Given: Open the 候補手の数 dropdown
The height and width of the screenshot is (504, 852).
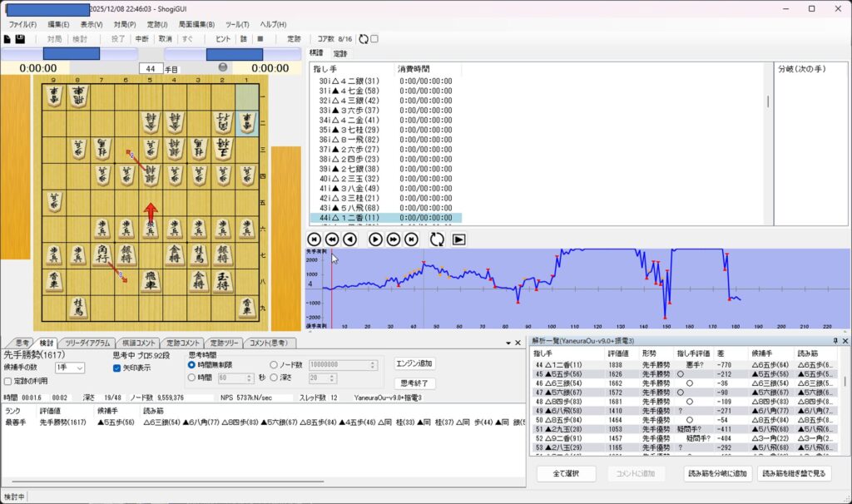Looking at the screenshot, I should (x=69, y=368).
